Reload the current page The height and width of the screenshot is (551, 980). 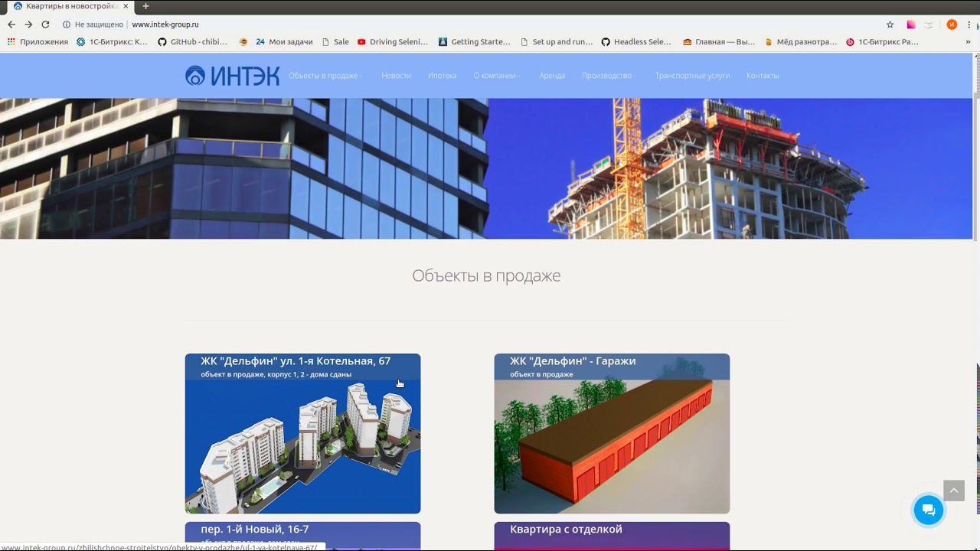pos(45,24)
